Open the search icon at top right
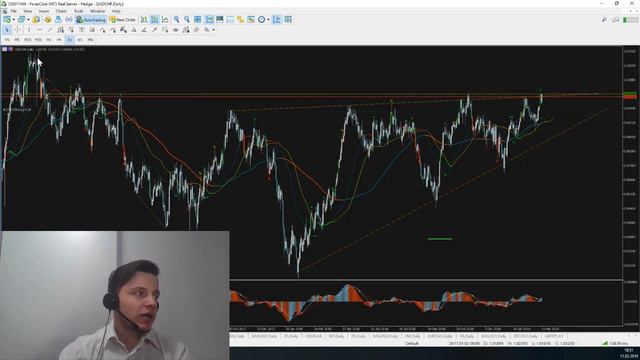Image resolution: width=640 pixels, height=360 pixels. [604, 20]
